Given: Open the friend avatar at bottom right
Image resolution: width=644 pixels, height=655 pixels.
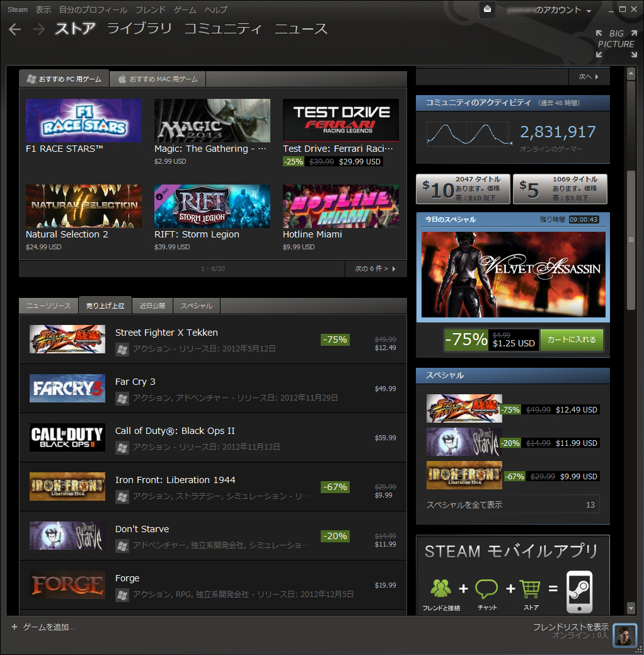Looking at the screenshot, I should [x=624, y=635].
